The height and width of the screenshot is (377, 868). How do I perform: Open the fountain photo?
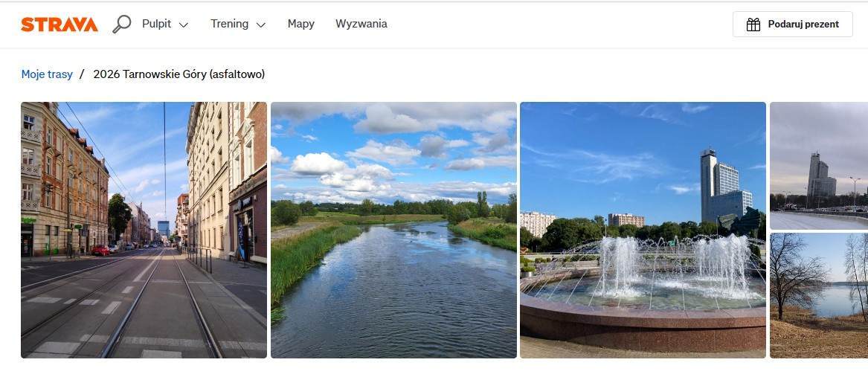643,230
